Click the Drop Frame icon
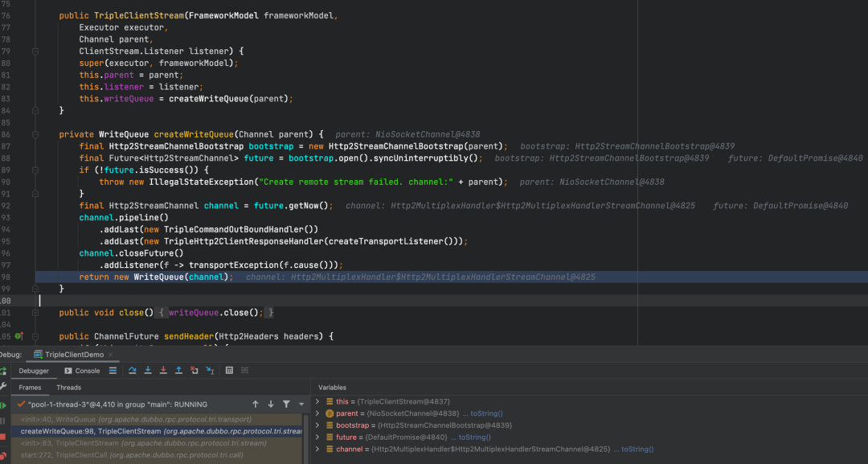868x464 pixels. 194,371
